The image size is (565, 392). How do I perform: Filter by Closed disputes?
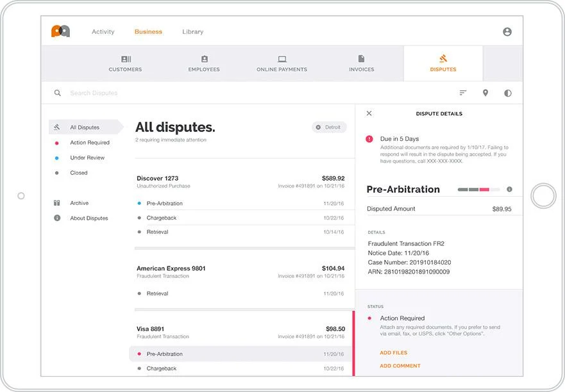pos(78,173)
